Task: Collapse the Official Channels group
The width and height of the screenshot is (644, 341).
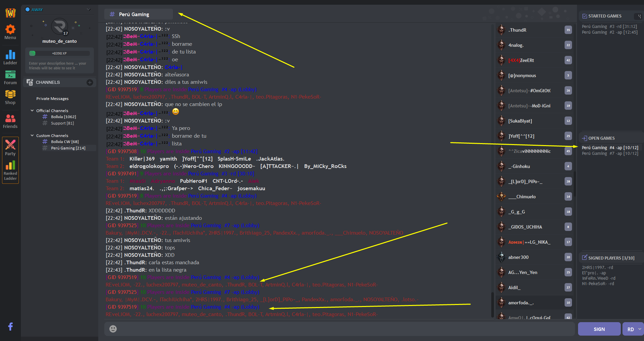Action: [x=32, y=110]
